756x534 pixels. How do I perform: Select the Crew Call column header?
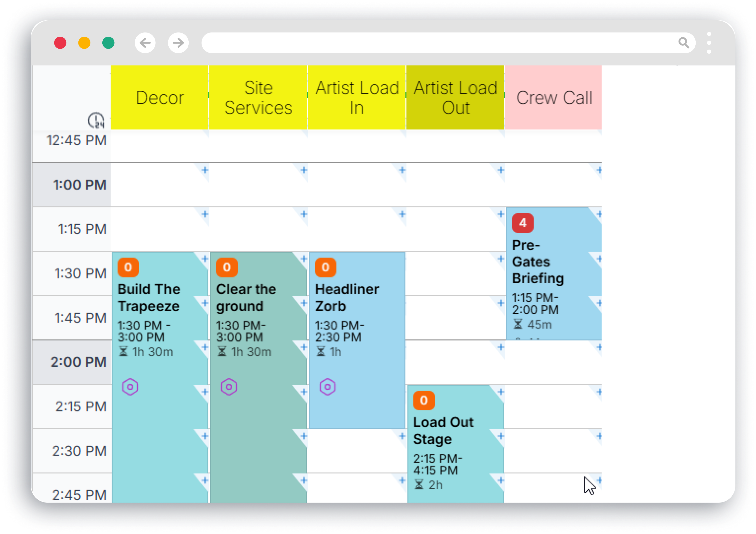(x=554, y=98)
